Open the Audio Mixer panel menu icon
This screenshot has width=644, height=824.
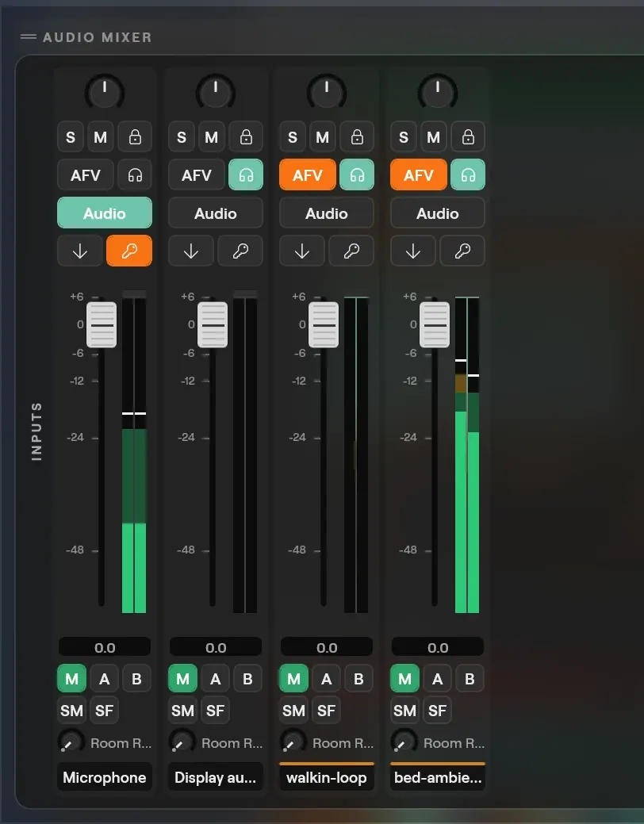[29, 36]
